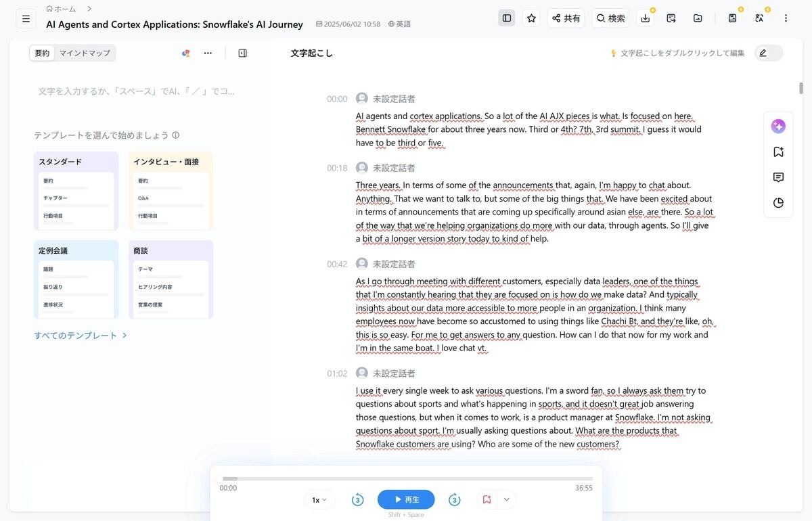Toggle the transcript edit pencil switch
812x521 pixels.
click(769, 53)
